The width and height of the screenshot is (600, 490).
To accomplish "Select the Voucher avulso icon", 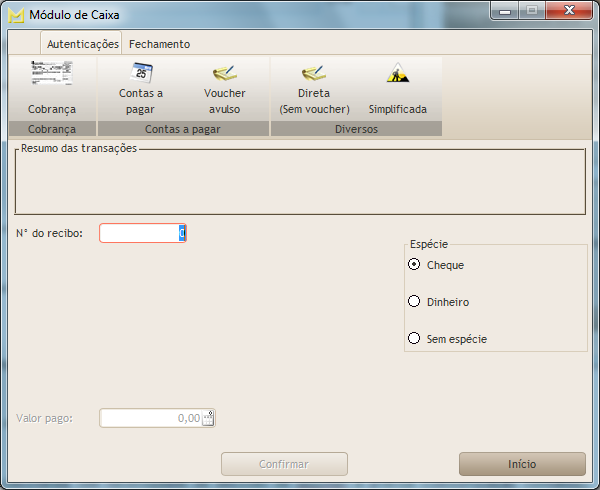I will [x=225, y=75].
